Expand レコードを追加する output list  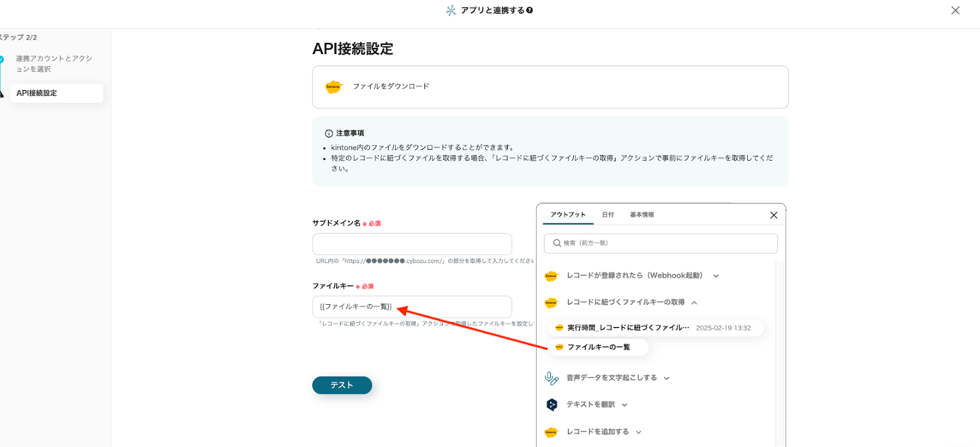click(x=638, y=432)
